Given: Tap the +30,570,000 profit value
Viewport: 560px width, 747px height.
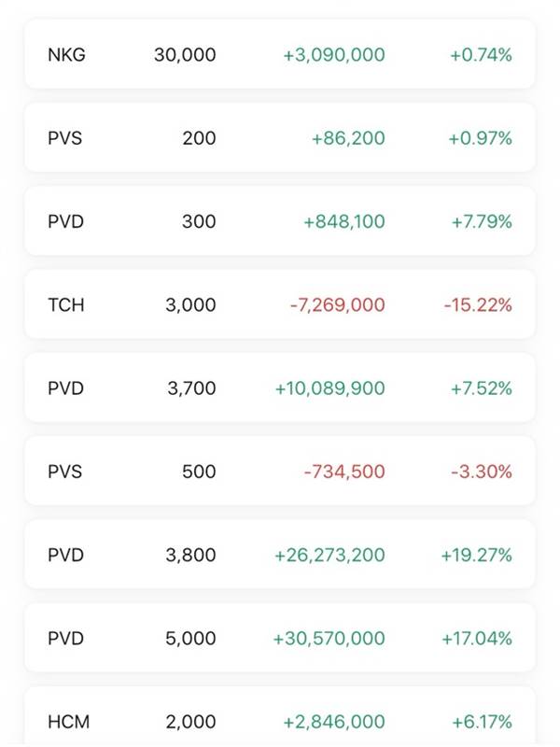Looking at the screenshot, I should [329, 639].
